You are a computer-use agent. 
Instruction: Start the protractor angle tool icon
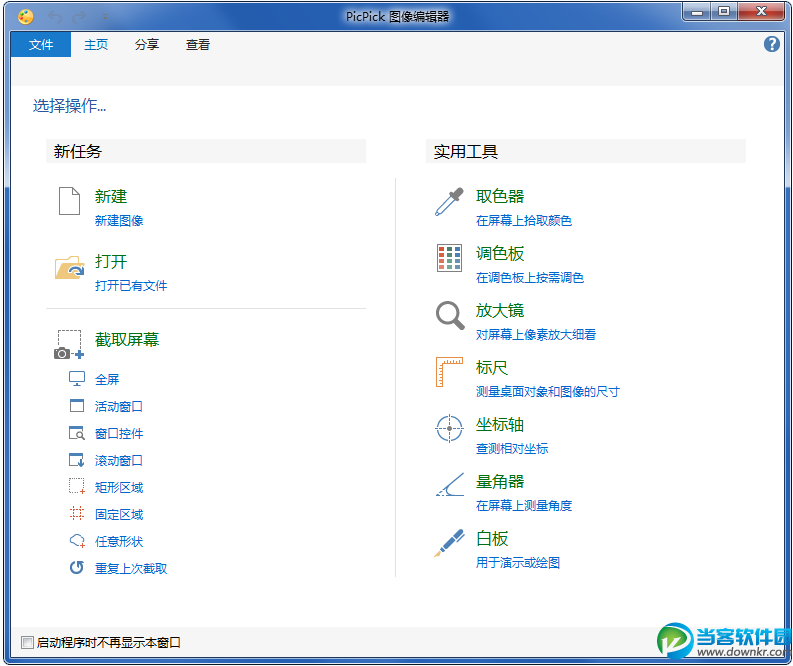coord(449,486)
